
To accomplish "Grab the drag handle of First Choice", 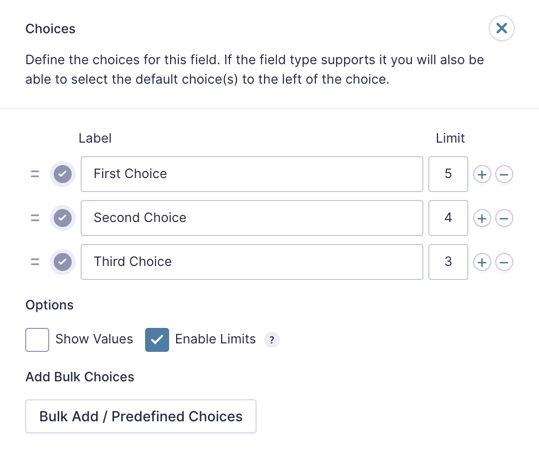I will pyautogui.click(x=35, y=174).
